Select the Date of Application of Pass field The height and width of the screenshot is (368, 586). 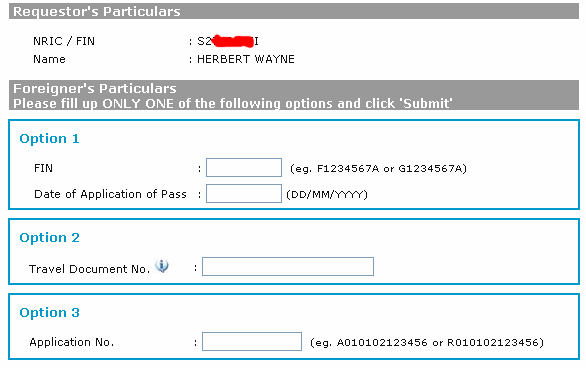[244, 194]
